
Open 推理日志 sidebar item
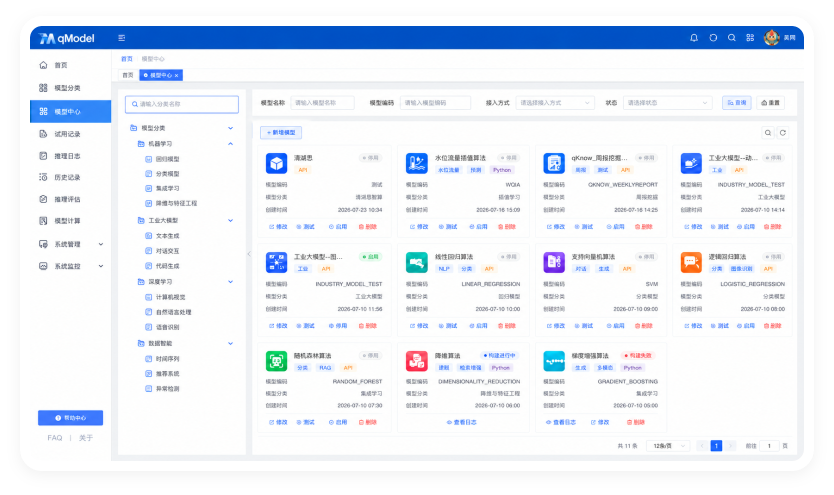(70, 156)
